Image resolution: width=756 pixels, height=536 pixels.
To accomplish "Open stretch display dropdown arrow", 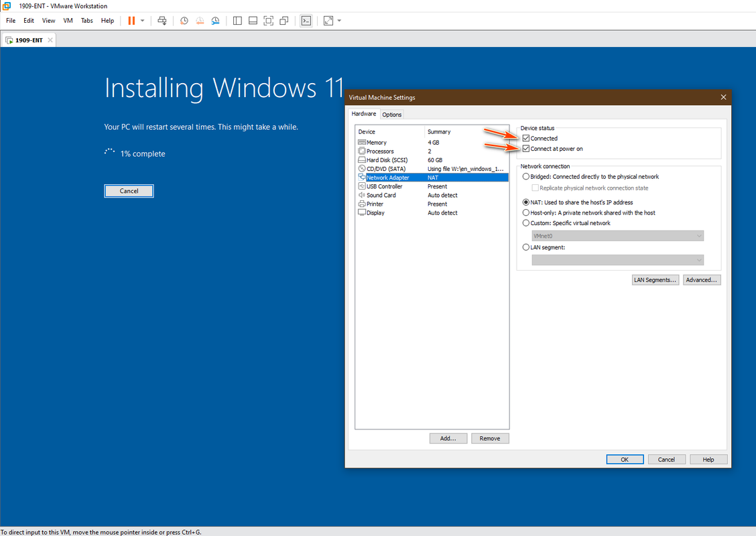I will 339,21.
